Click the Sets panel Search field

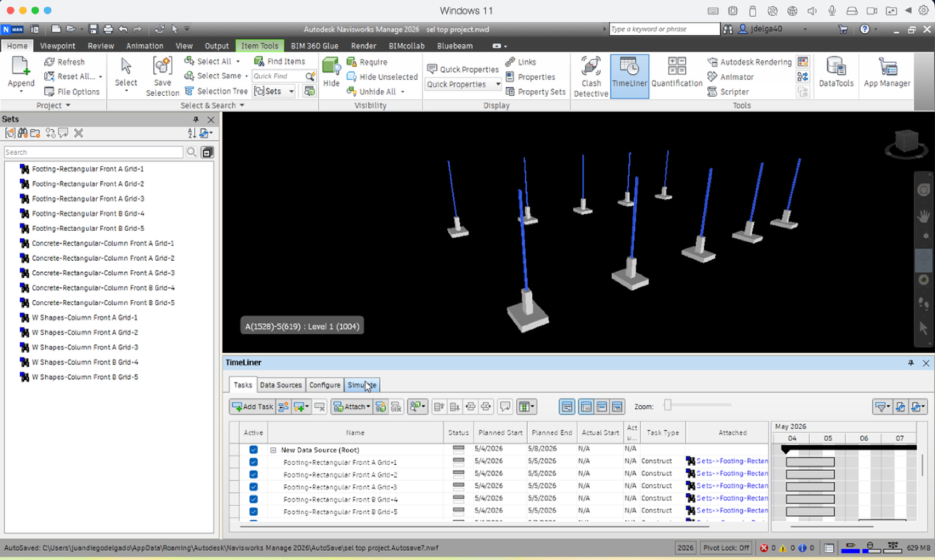[94, 152]
